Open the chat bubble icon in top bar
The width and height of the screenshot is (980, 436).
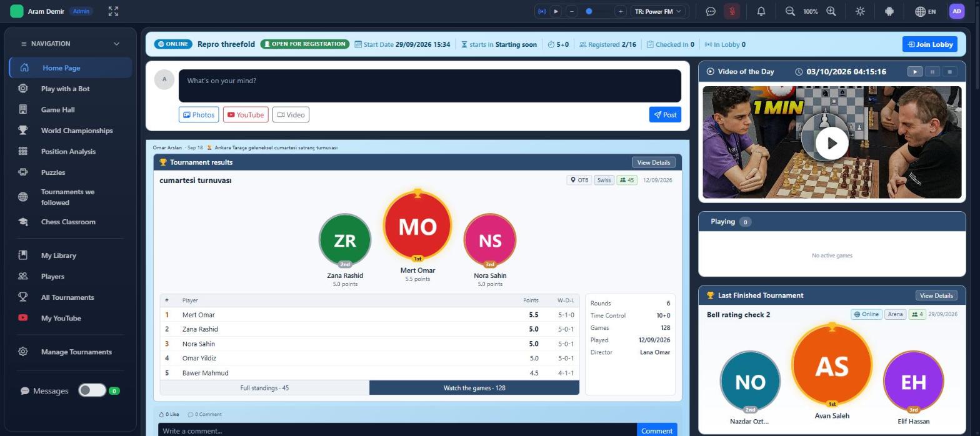coord(710,11)
